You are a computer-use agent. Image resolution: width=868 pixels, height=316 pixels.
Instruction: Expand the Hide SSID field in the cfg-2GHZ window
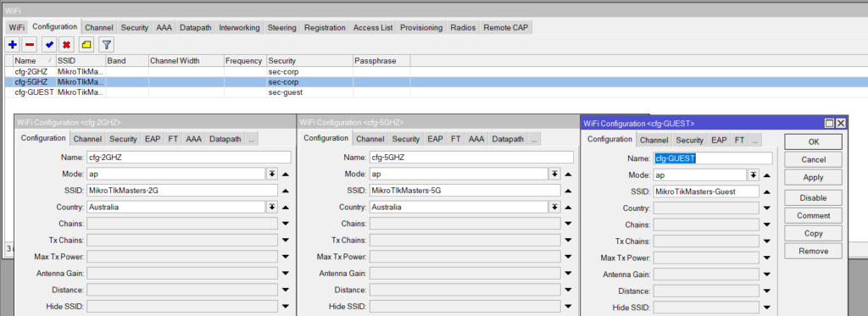click(285, 306)
